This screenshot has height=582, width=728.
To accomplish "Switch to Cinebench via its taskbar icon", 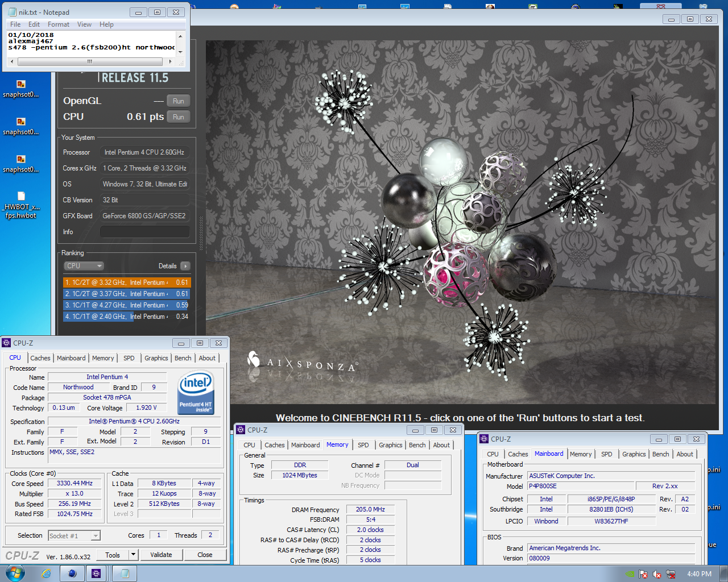I will [72, 573].
